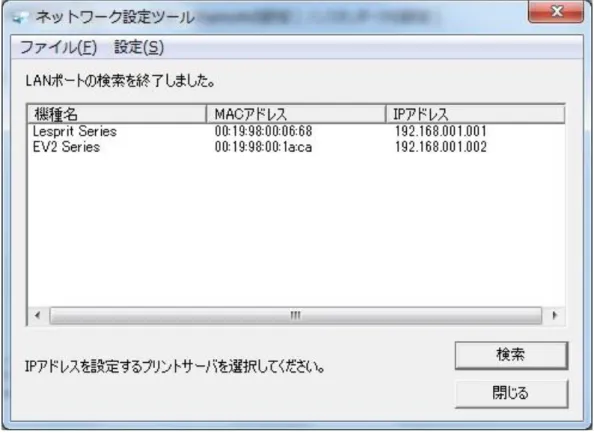The height and width of the screenshot is (434, 594).
Task: Click the horizontal scrollbar left arrow
Action: pyautogui.click(x=38, y=315)
